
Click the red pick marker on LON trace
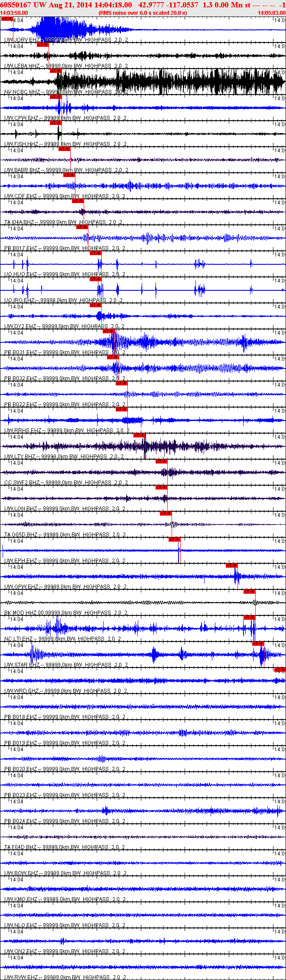[162, 487]
